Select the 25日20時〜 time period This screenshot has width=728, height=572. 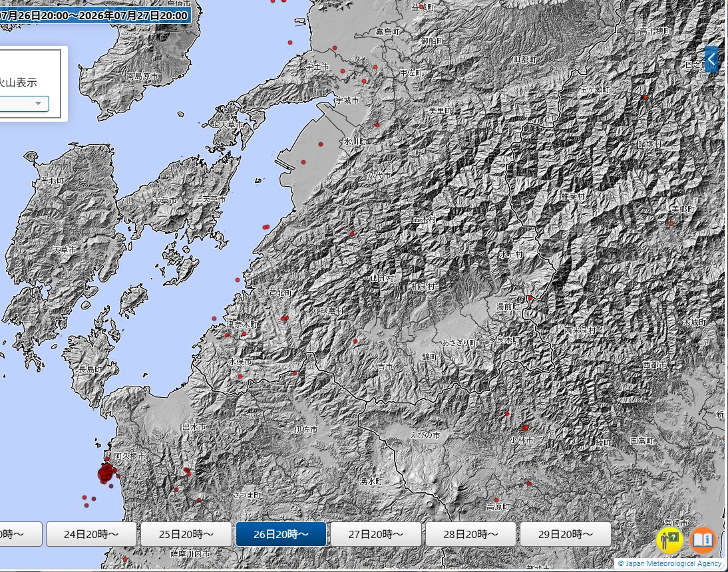(186, 534)
